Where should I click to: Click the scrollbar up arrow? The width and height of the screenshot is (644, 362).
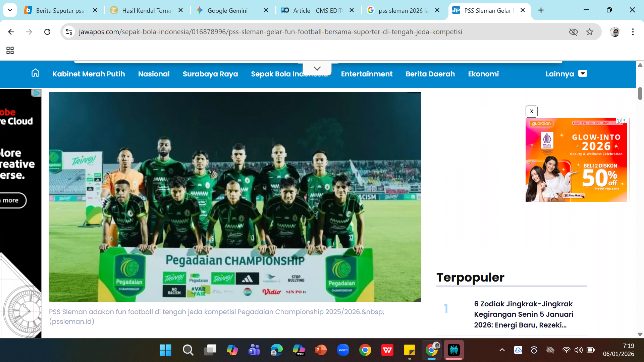click(x=640, y=65)
